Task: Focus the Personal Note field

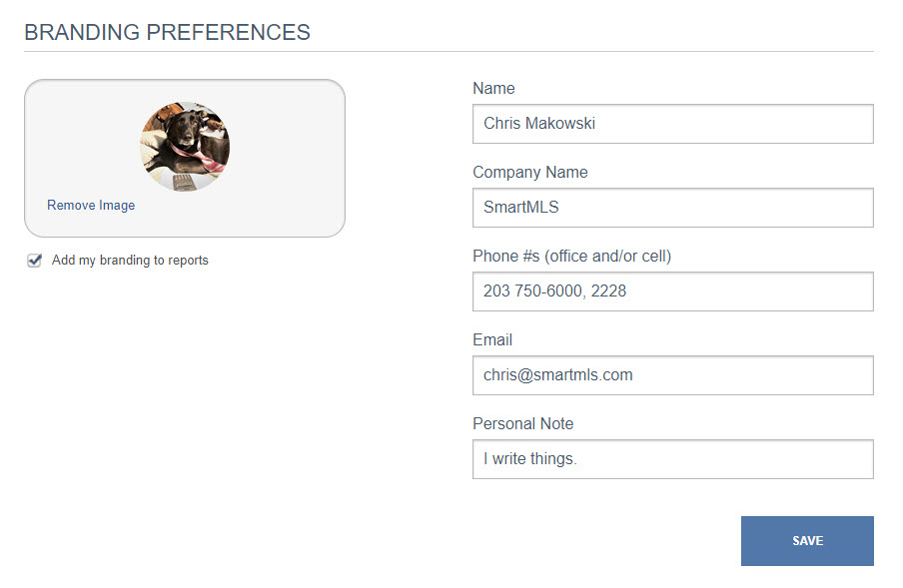Action: pyautogui.click(x=672, y=459)
